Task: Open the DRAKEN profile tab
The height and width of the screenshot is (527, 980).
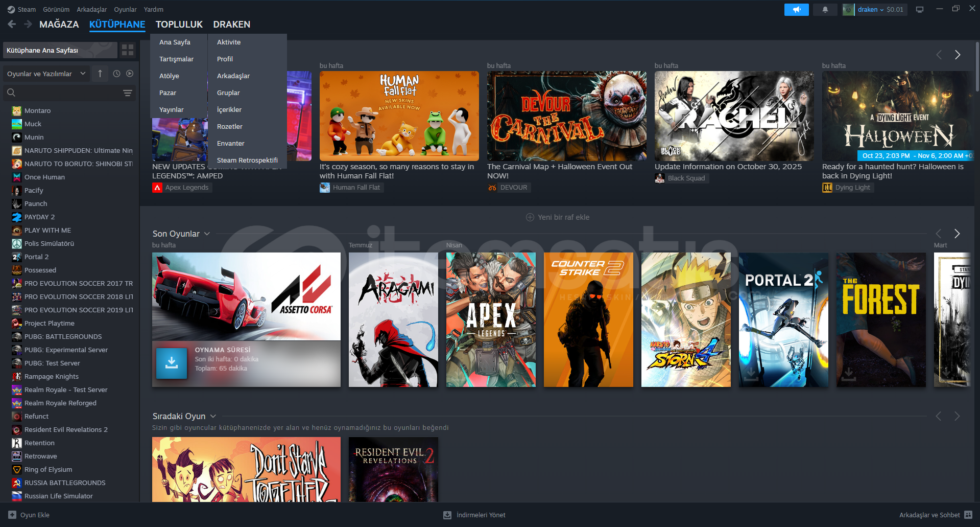Action: click(x=232, y=25)
